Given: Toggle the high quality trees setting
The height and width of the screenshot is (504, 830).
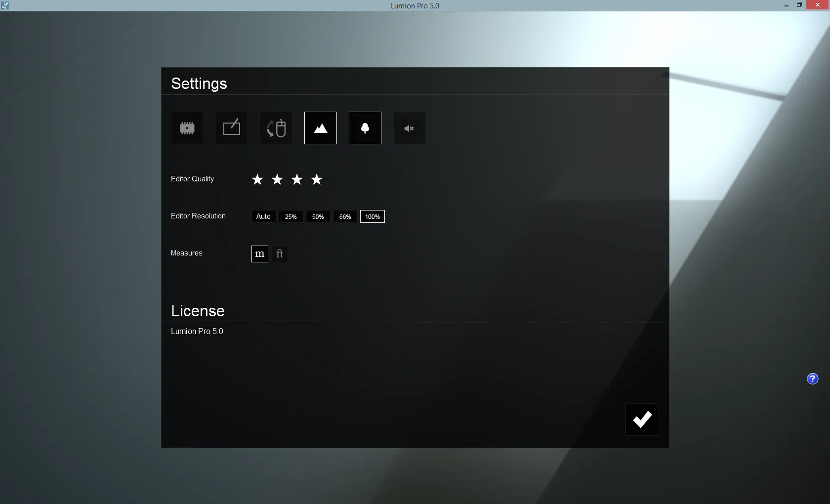Looking at the screenshot, I should [365, 128].
